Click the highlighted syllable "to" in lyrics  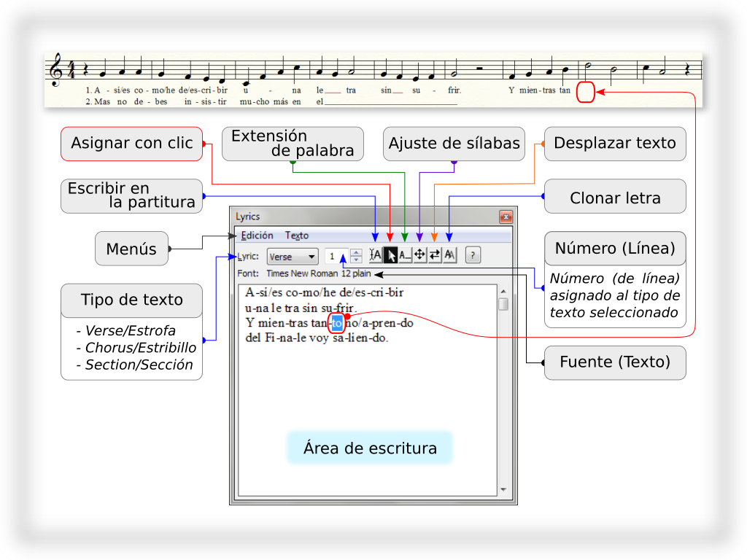336,322
